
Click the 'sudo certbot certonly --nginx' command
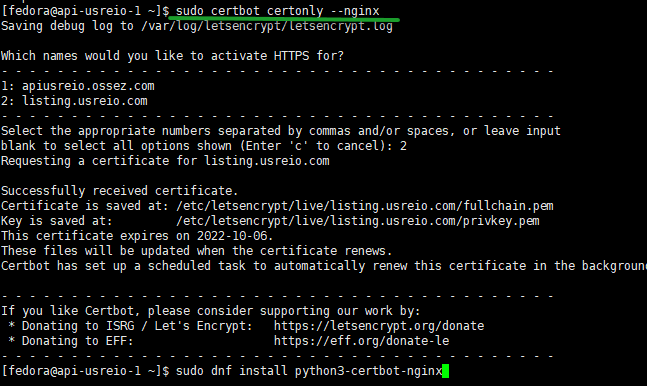(x=278, y=11)
